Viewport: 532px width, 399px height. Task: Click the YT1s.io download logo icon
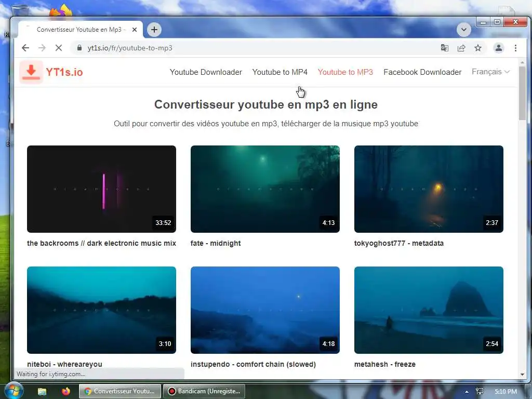pos(31,72)
